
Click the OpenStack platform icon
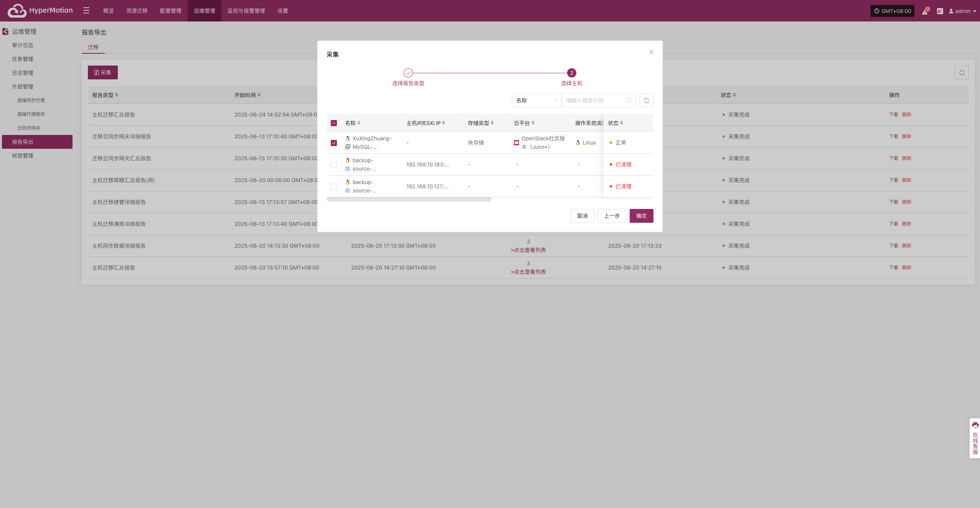point(516,143)
